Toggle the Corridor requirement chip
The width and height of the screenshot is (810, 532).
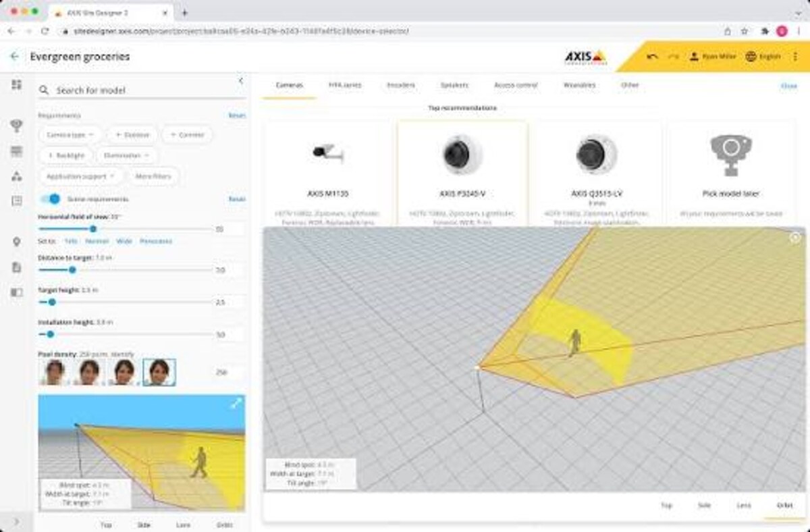point(188,135)
